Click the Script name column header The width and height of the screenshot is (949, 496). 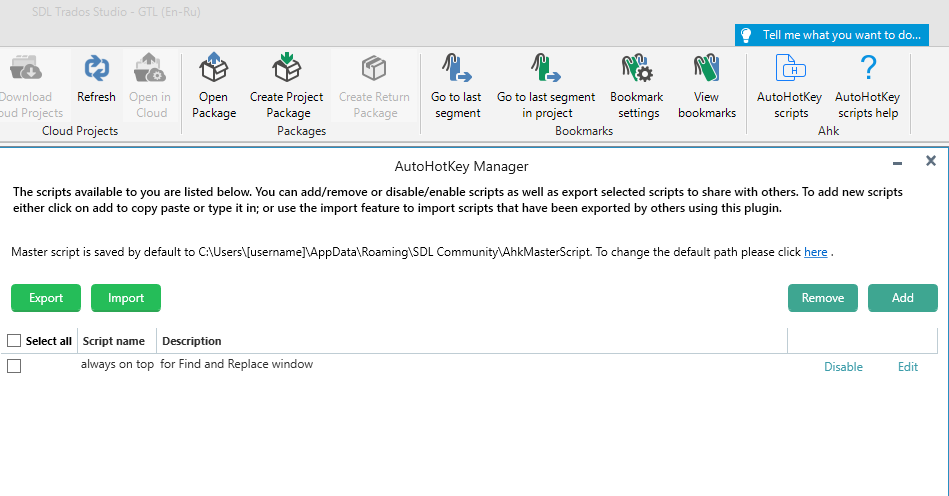[x=114, y=341]
